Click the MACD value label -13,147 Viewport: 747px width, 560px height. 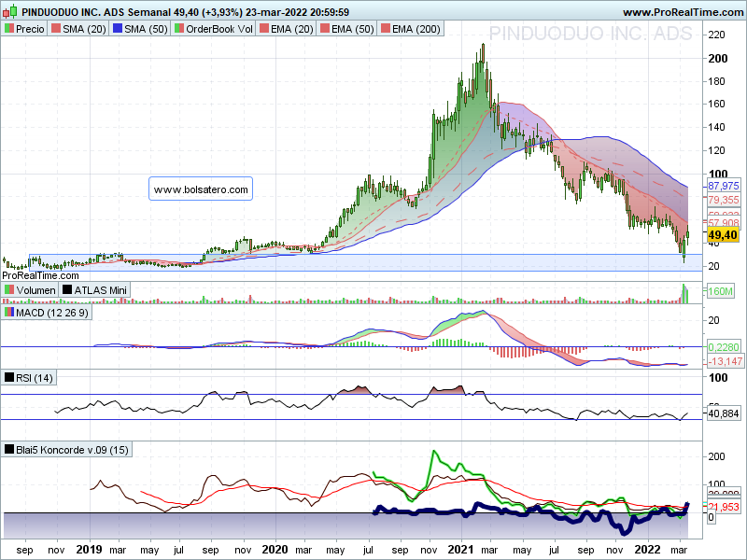click(x=725, y=361)
